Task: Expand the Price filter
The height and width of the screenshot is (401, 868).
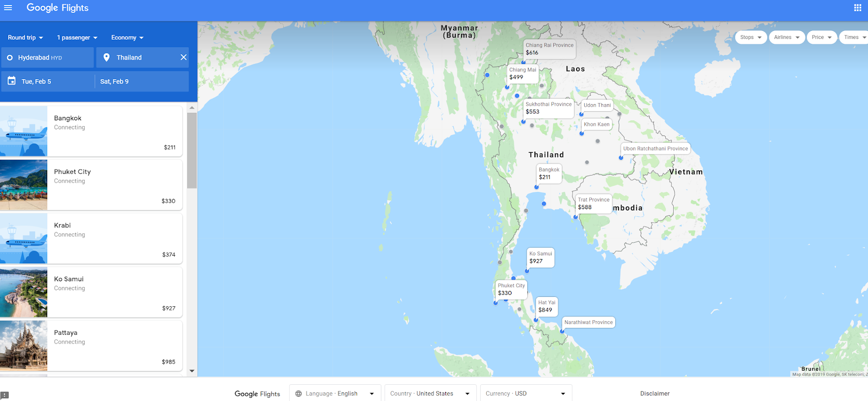Action: pos(822,37)
